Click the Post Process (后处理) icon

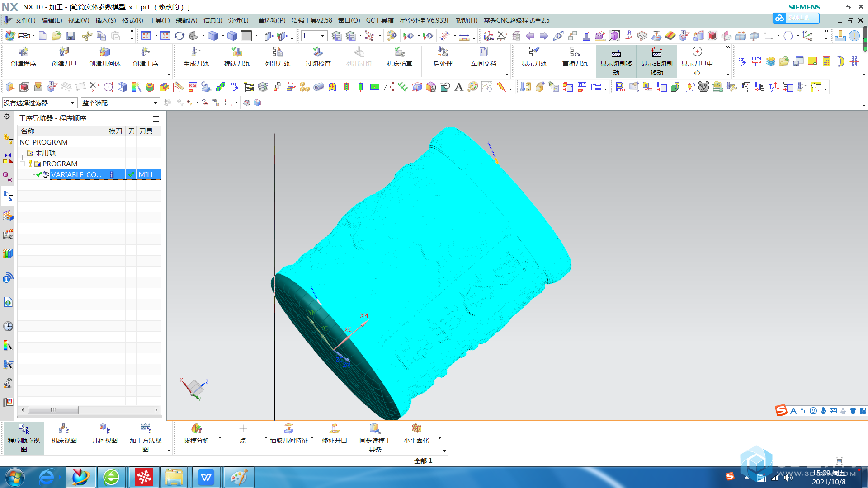[443, 57]
